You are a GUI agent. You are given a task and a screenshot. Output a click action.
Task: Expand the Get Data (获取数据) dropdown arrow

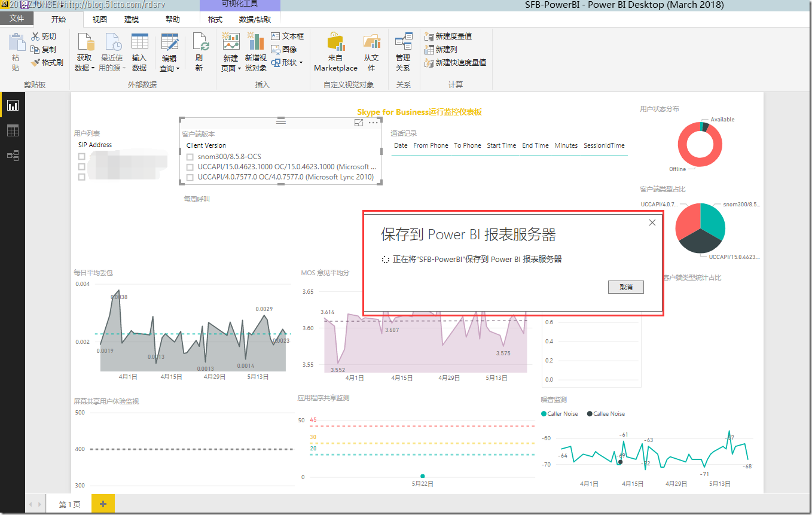[x=93, y=69]
